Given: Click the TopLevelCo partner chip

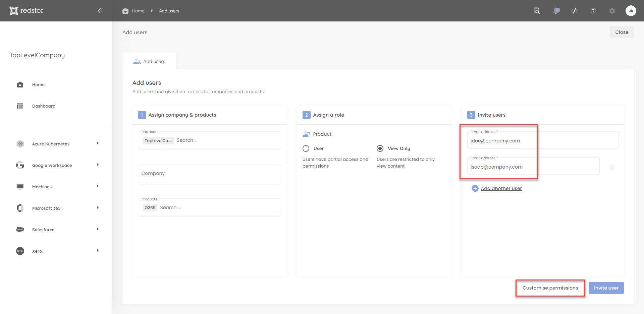Looking at the screenshot, I should (x=158, y=141).
